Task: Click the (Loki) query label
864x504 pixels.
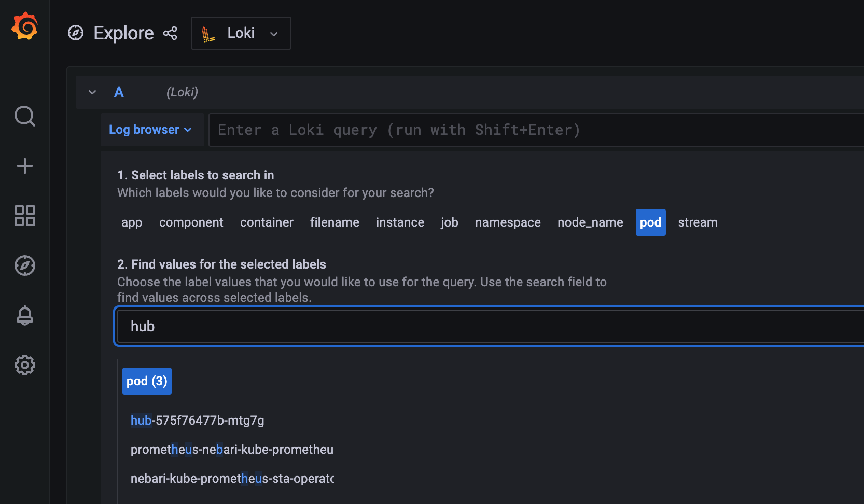Action: pyautogui.click(x=182, y=92)
